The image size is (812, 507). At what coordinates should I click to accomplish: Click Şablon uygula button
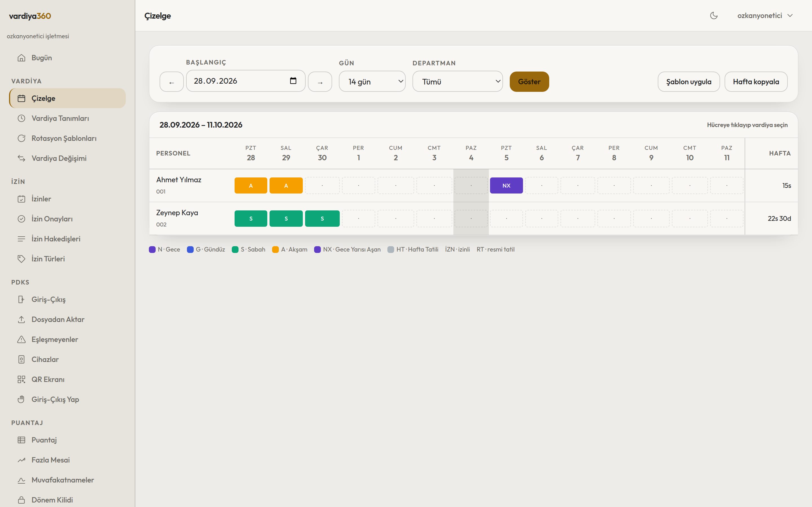coord(689,81)
